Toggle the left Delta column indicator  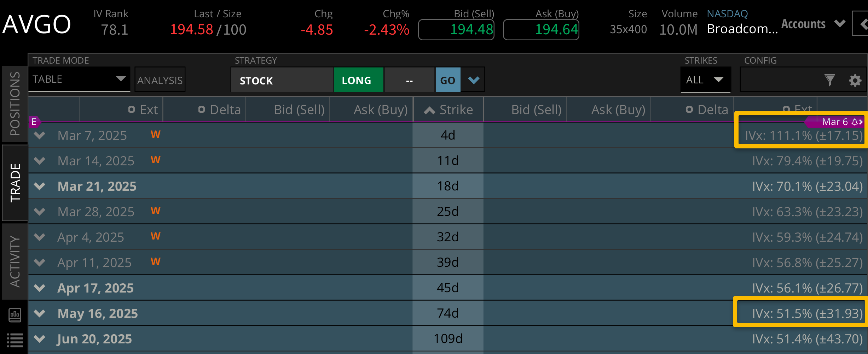202,110
